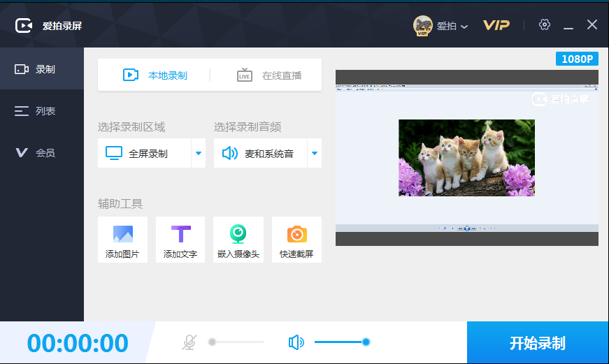609x364 pixels.
Task: Expand the 麦和系统音 audio dropdown arrow
Action: [x=315, y=154]
